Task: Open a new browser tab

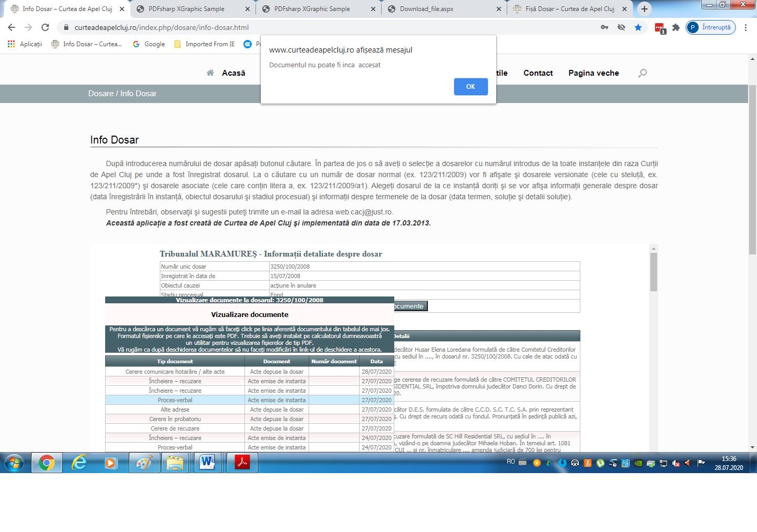Action: click(x=644, y=9)
